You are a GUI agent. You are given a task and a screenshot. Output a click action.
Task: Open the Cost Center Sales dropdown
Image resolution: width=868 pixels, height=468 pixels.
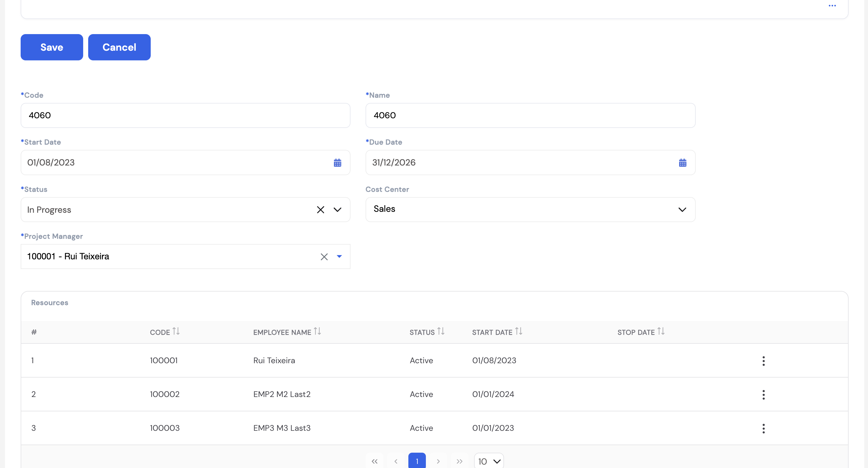tap(530, 209)
